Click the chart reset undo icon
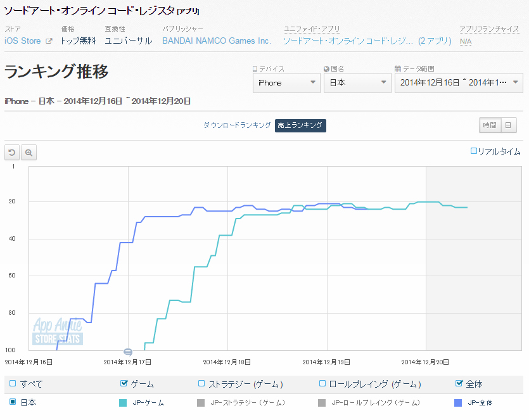This screenshot has height=420, width=529. (12, 153)
